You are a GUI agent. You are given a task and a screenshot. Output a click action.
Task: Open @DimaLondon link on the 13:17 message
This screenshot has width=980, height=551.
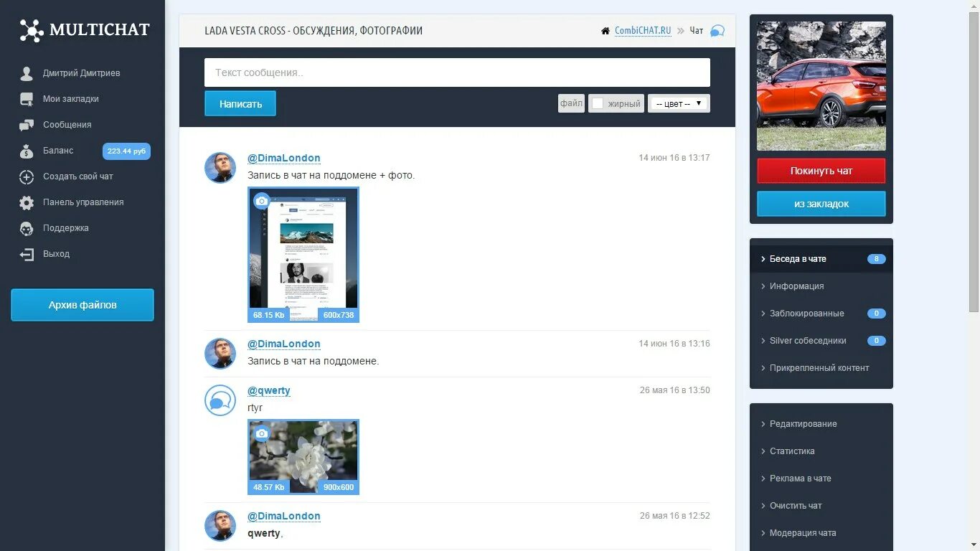pos(284,158)
